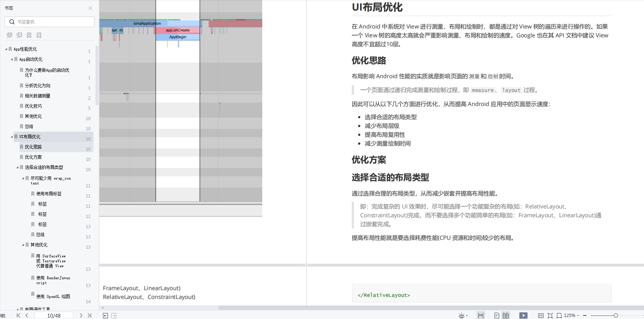Toggle continuous scrolling view
Screen dimensions: 644x319
pyautogui.click(x=481, y=315)
